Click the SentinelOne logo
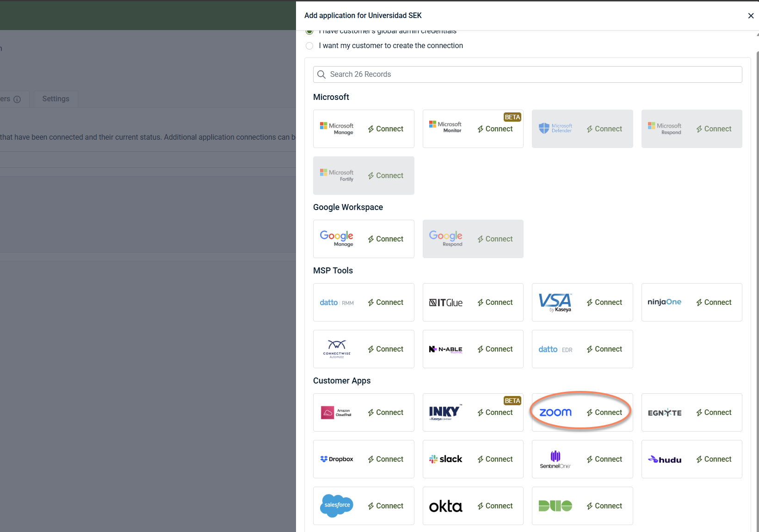 click(555, 459)
